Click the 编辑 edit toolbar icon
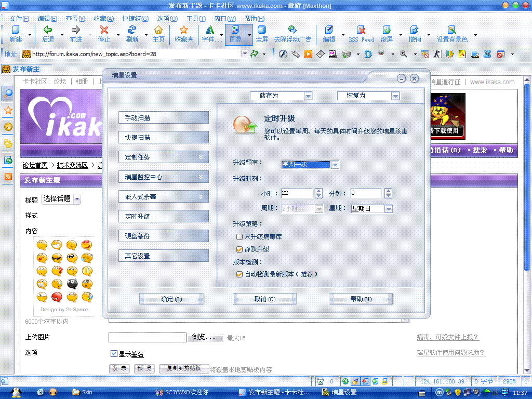 pos(329,30)
